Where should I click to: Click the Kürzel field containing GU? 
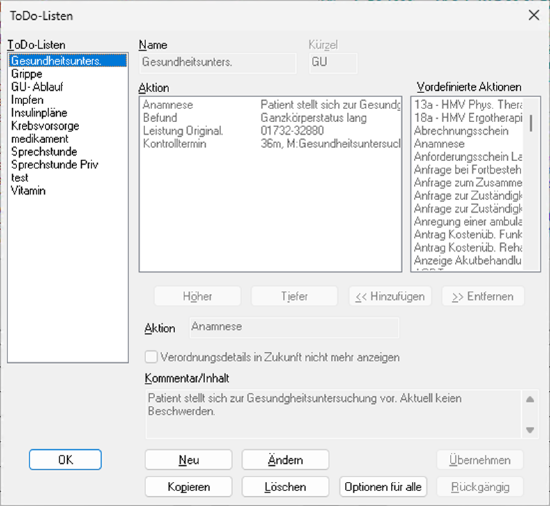pos(333,63)
